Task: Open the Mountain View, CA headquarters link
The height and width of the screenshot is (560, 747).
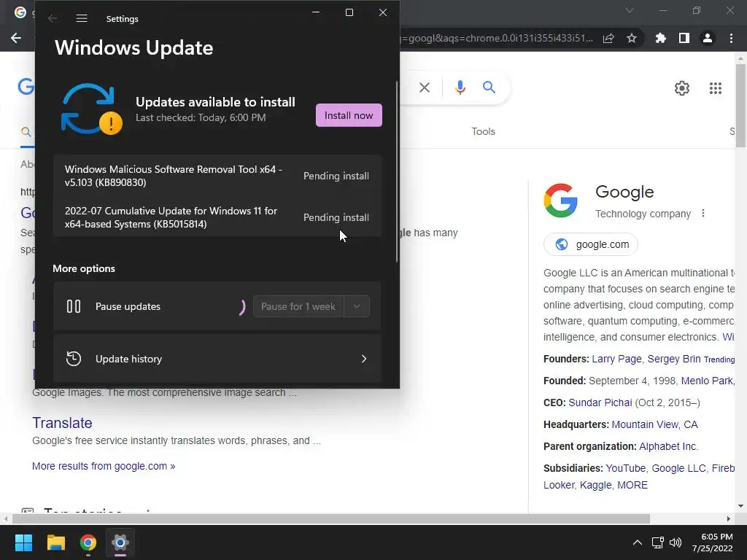Action: (x=654, y=425)
